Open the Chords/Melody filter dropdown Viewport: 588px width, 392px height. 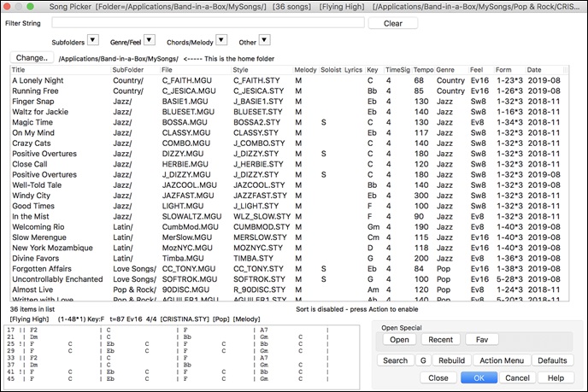point(221,40)
